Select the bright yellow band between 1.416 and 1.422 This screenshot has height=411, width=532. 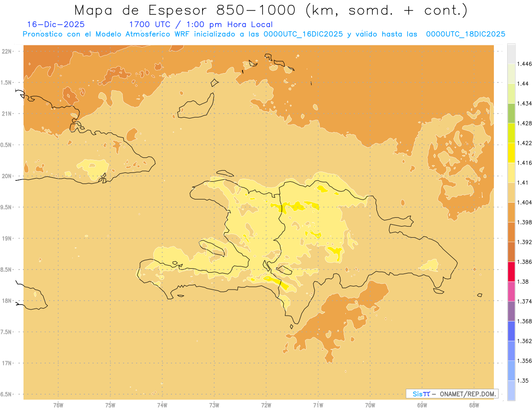click(x=511, y=153)
